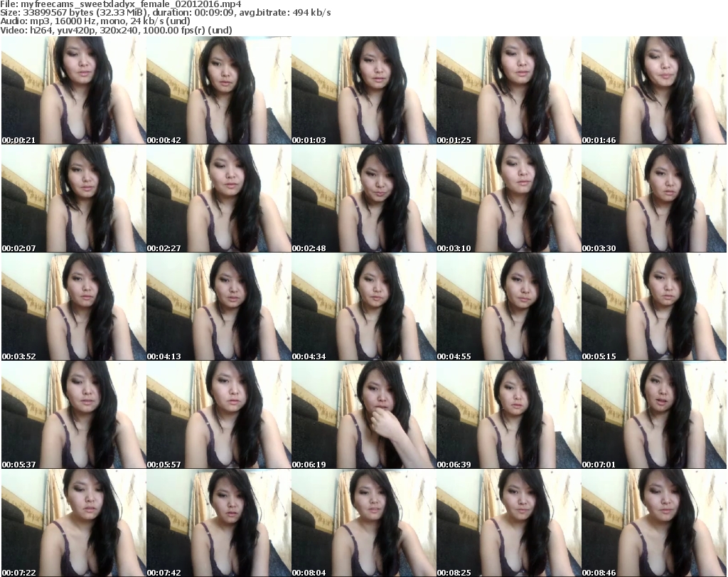Choose the frame stamped 00:02:48

click(363, 198)
